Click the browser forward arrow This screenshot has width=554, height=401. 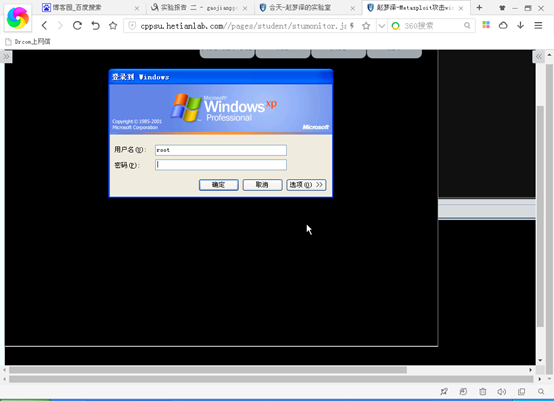click(x=60, y=25)
